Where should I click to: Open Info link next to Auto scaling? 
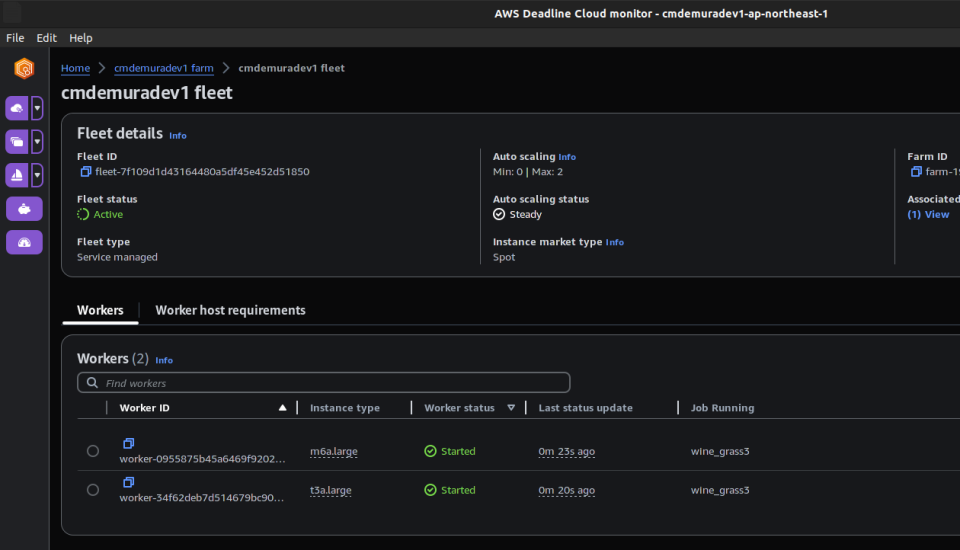[x=567, y=157]
